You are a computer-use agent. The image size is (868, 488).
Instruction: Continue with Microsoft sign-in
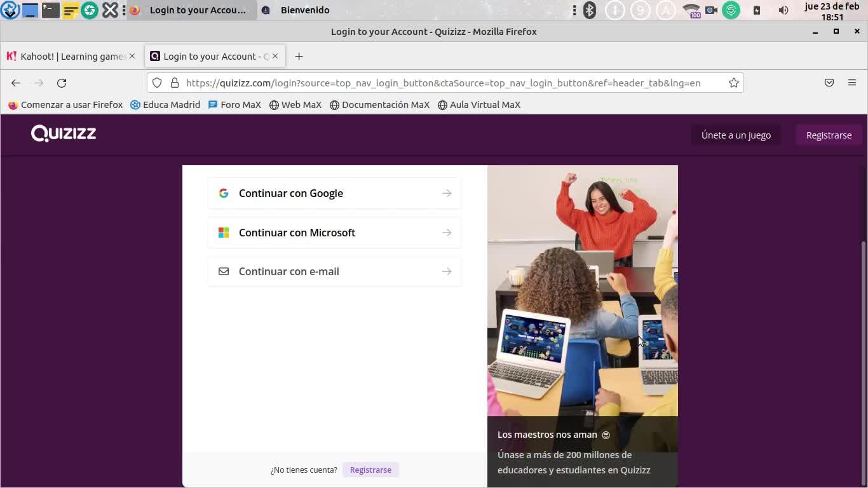334,233
